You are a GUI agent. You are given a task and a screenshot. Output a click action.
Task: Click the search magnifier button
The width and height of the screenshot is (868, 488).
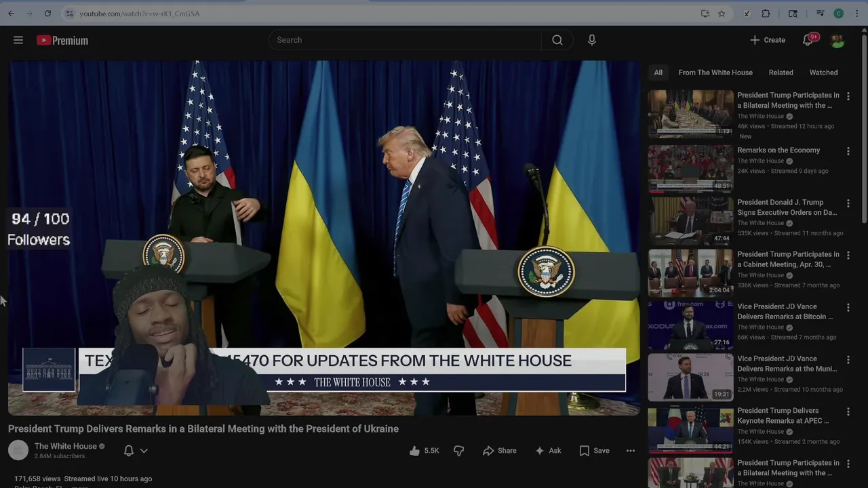click(x=557, y=40)
